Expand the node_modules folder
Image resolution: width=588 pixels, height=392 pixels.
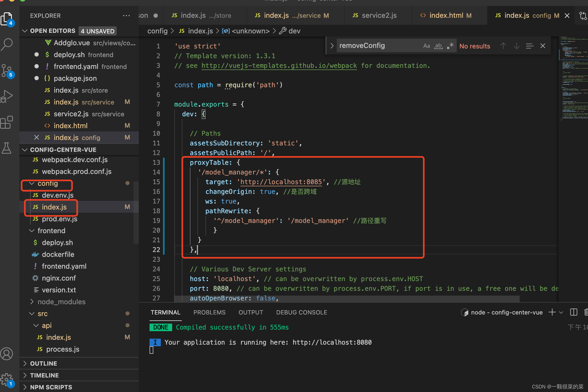32,302
